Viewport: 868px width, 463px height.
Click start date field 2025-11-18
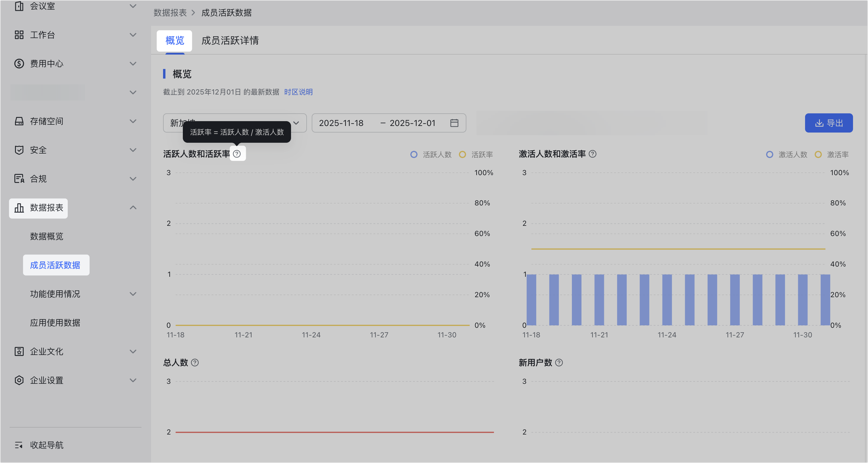pyautogui.click(x=341, y=123)
